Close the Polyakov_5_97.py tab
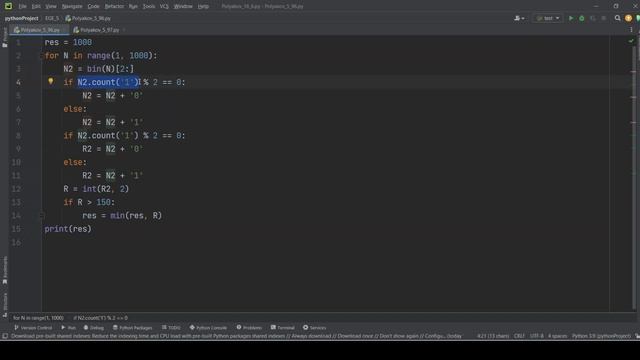 (124, 30)
